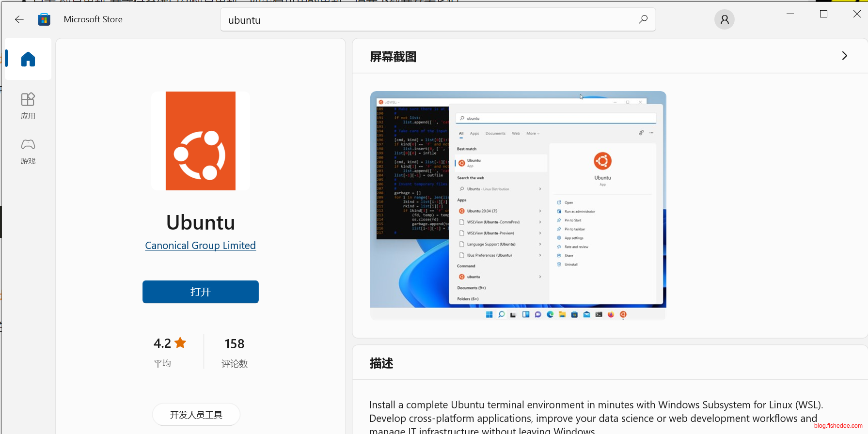Image resolution: width=868 pixels, height=434 pixels.
Task: Click the 4.2 star rating
Action: 170,343
